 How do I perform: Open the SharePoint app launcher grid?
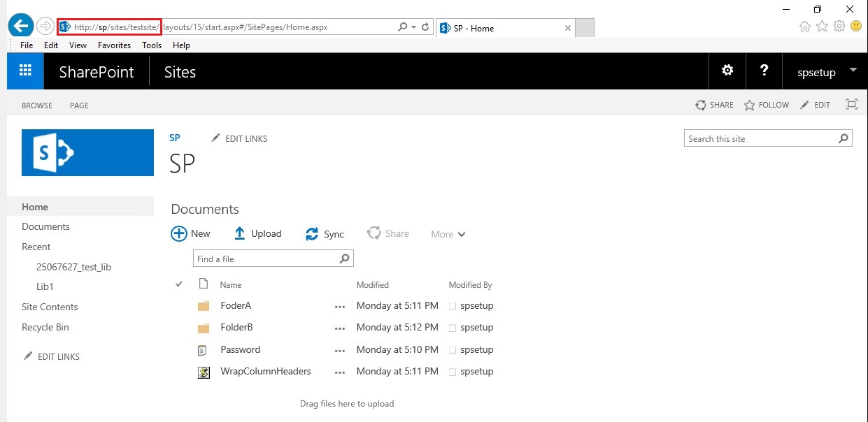click(x=26, y=71)
